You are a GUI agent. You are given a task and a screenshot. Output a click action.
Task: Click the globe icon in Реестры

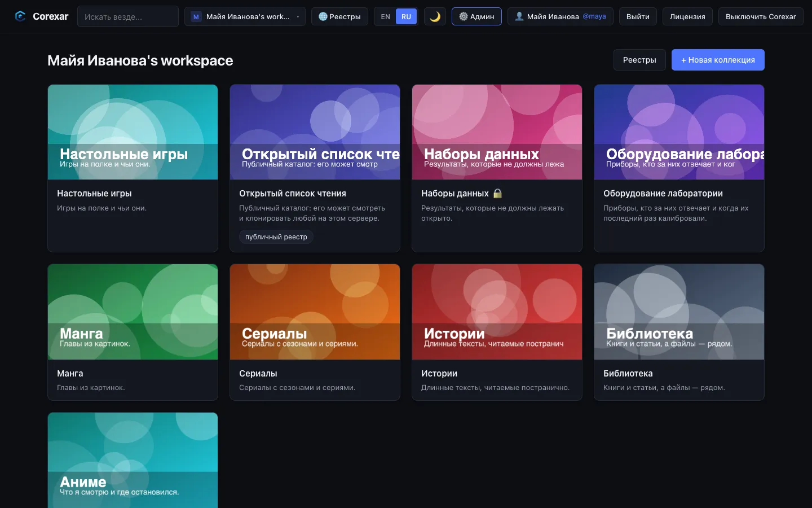(323, 16)
